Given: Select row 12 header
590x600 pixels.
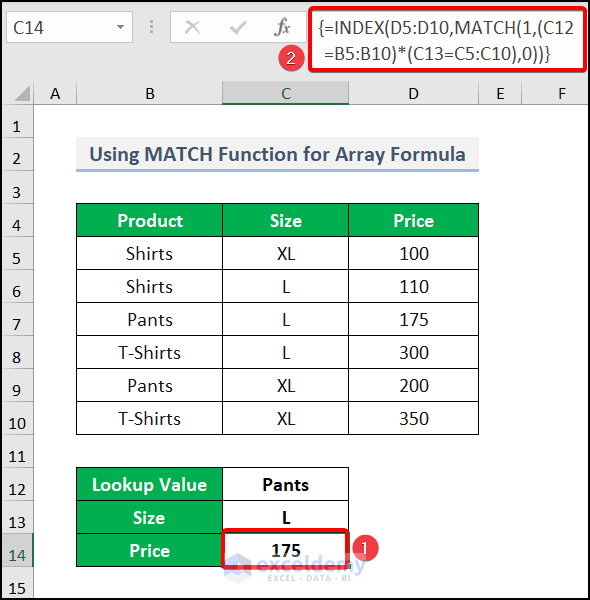Looking at the screenshot, I should click(x=18, y=484).
